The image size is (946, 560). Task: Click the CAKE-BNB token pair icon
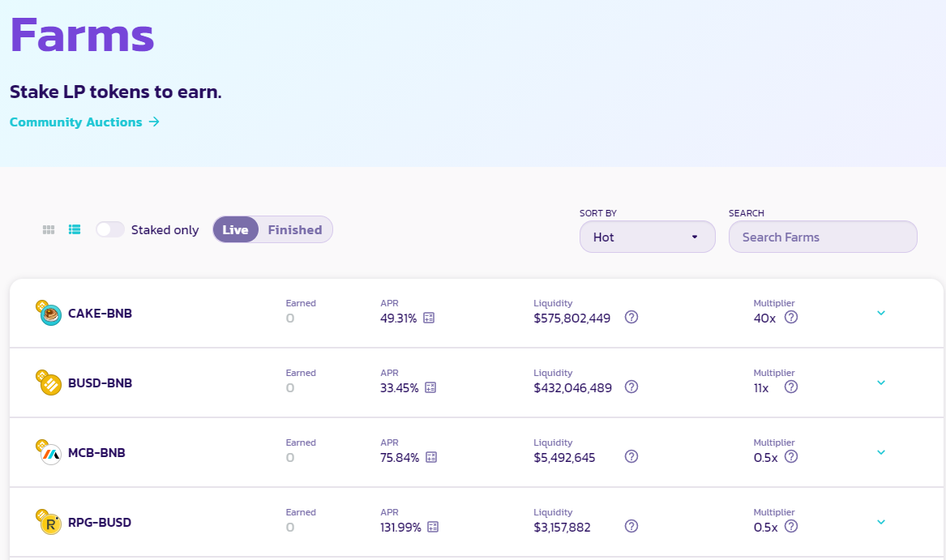pos(49,313)
